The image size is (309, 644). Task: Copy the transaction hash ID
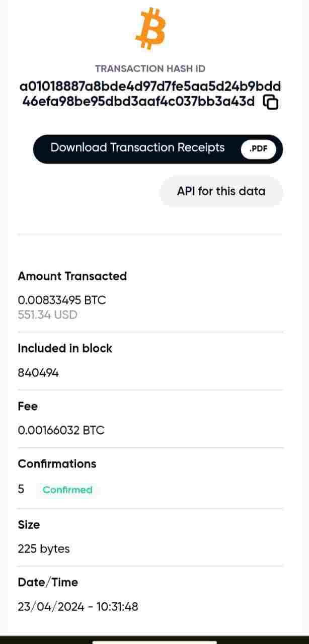point(271,102)
